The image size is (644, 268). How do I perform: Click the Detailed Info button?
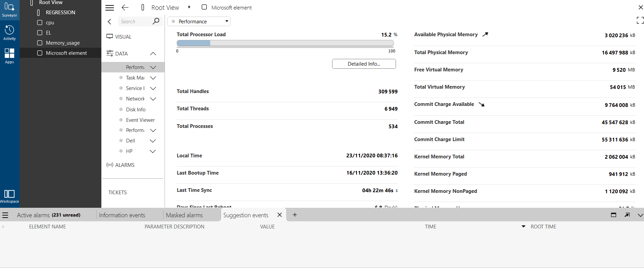click(364, 64)
